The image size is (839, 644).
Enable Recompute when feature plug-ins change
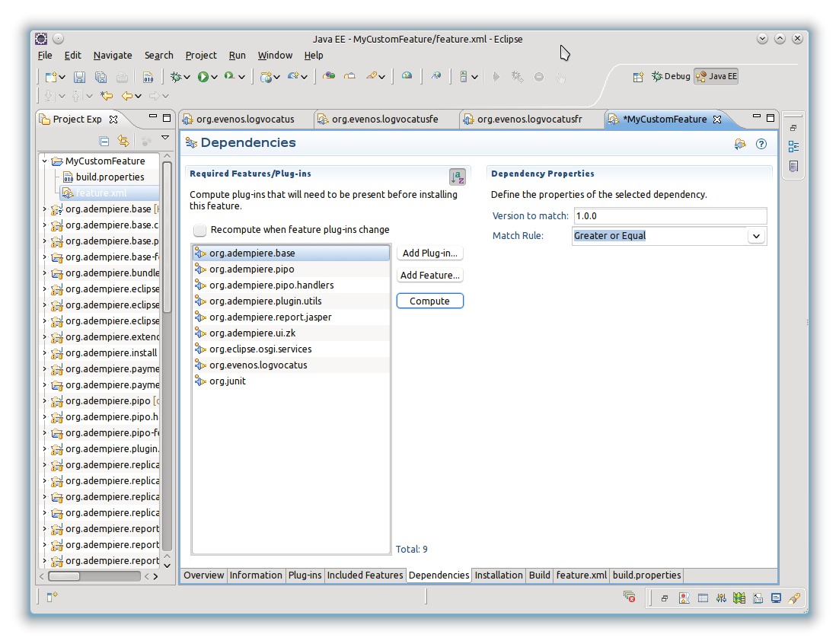pyautogui.click(x=199, y=230)
